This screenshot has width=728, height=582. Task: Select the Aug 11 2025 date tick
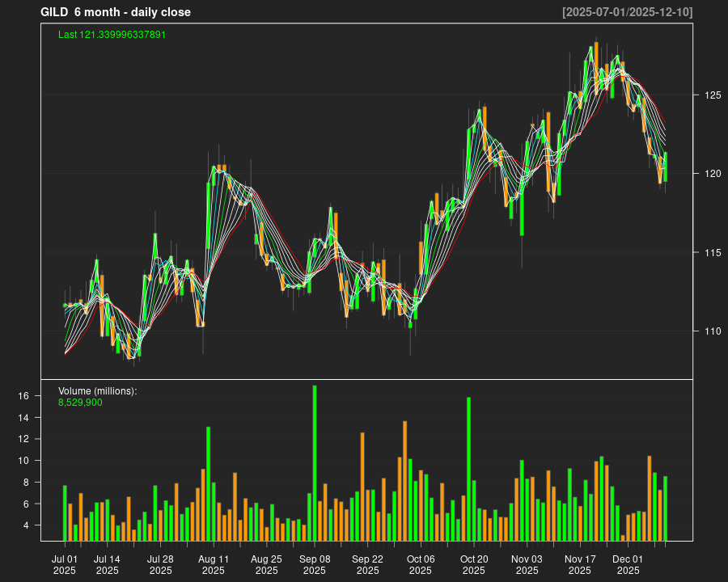(214, 564)
